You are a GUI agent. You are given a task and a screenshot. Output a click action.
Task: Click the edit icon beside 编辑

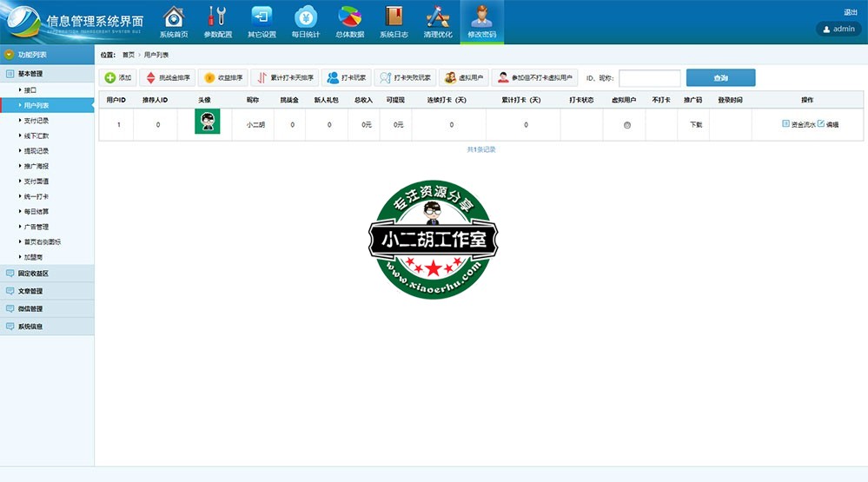tap(821, 124)
